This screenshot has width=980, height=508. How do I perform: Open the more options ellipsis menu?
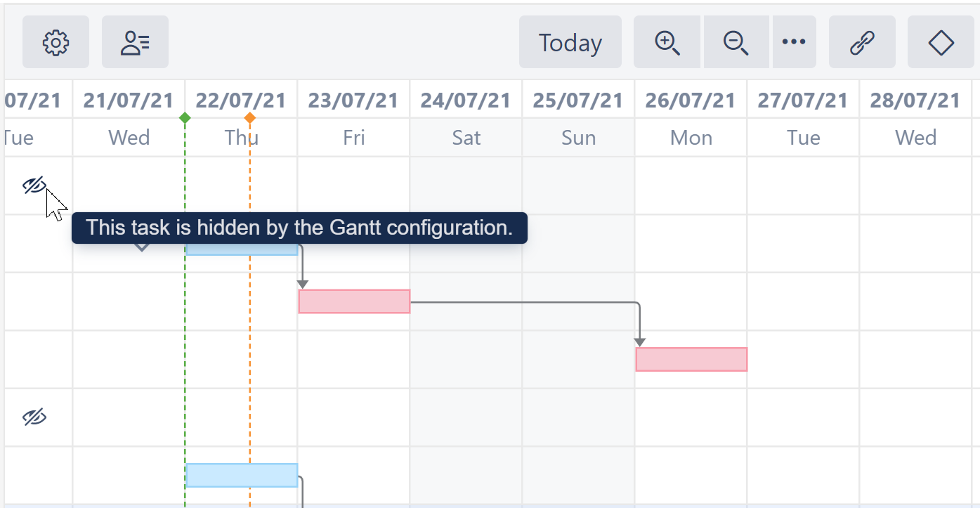coord(794,42)
